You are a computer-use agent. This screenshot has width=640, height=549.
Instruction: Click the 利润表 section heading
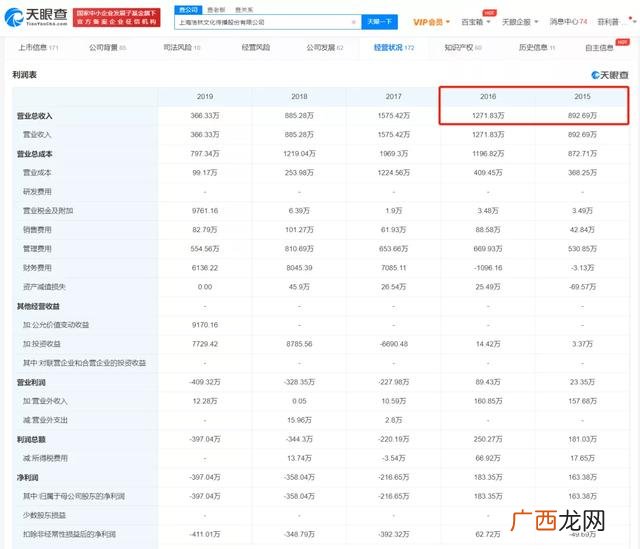coord(24,75)
